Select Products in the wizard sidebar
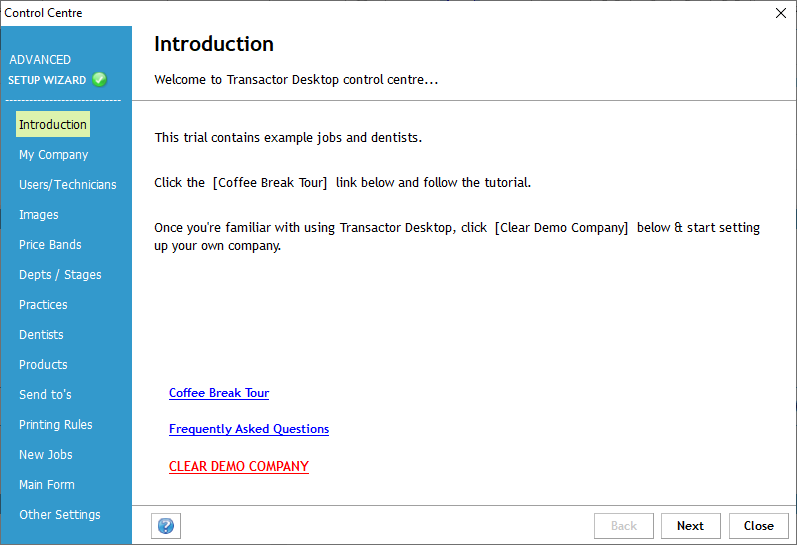This screenshot has width=797, height=545. coord(43,365)
